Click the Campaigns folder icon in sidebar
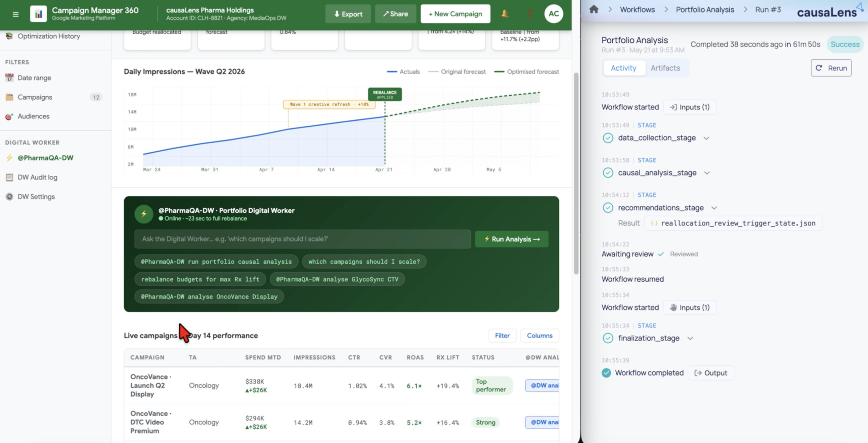Image resolution: width=868 pixels, height=443 pixels. 9,97
